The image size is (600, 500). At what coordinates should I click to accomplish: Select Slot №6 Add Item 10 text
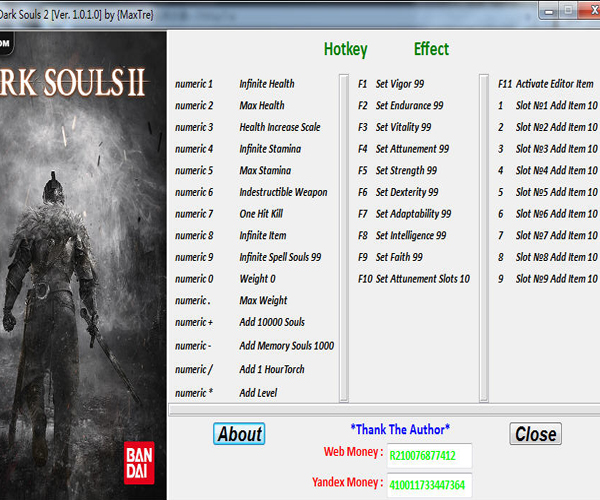pos(557,214)
